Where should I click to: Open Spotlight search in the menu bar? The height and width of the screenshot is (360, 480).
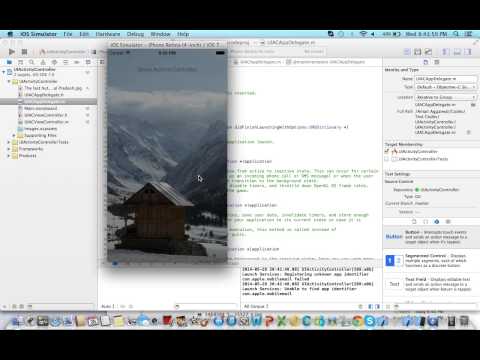coord(456,34)
